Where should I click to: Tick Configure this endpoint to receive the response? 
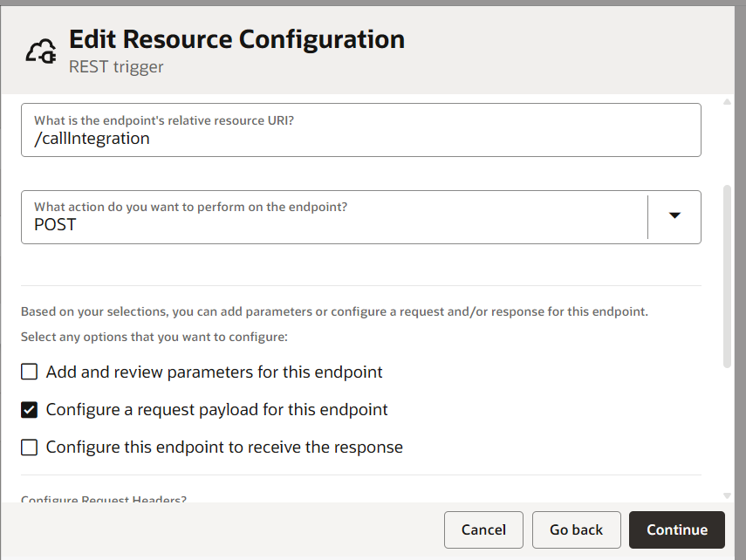pos(30,447)
